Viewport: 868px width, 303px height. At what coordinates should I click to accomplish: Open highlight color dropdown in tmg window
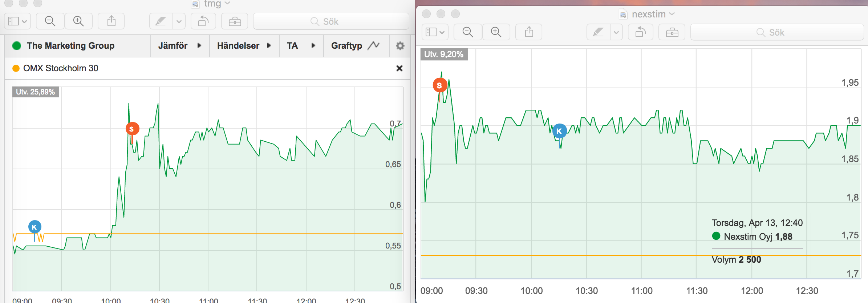(x=179, y=21)
